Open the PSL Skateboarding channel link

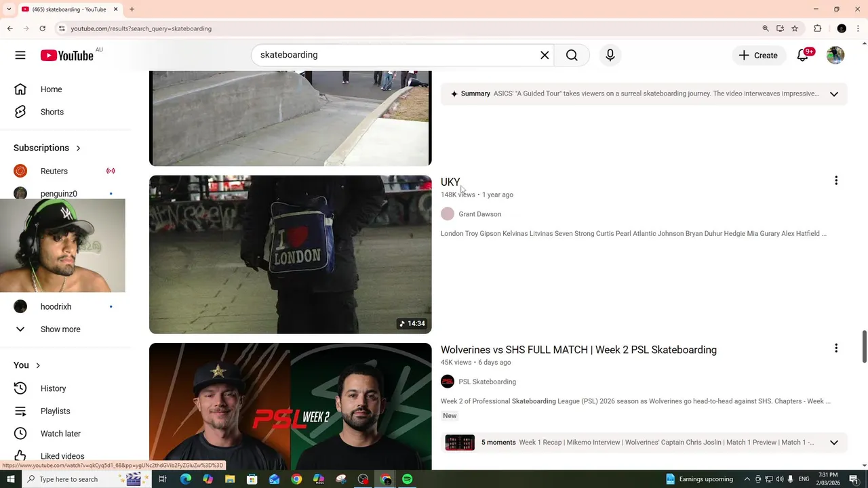[487, 382]
